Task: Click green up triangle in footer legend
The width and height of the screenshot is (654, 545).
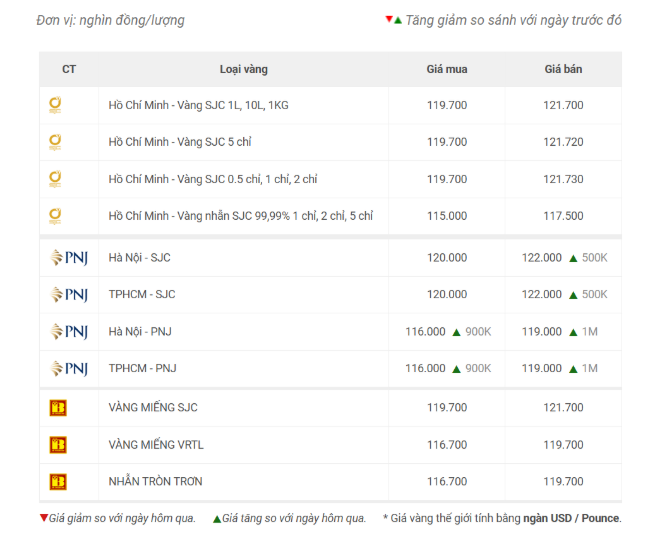Action: (x=217, y=519)
